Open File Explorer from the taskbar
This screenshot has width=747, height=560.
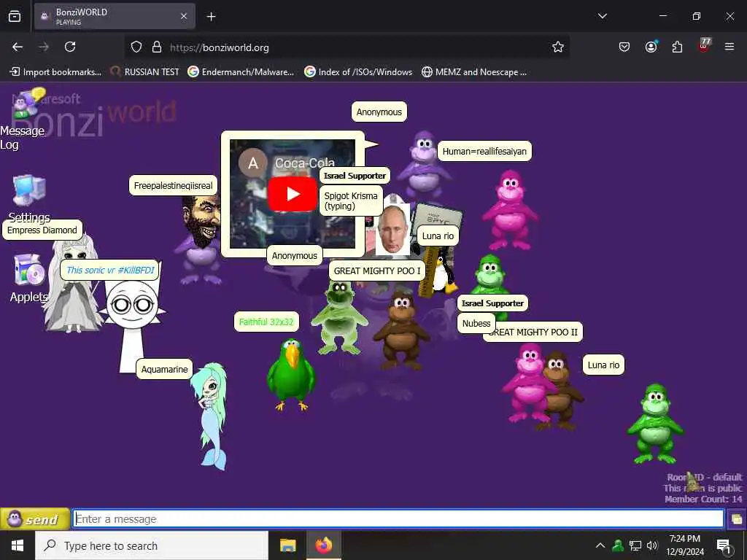click(287, 545)
